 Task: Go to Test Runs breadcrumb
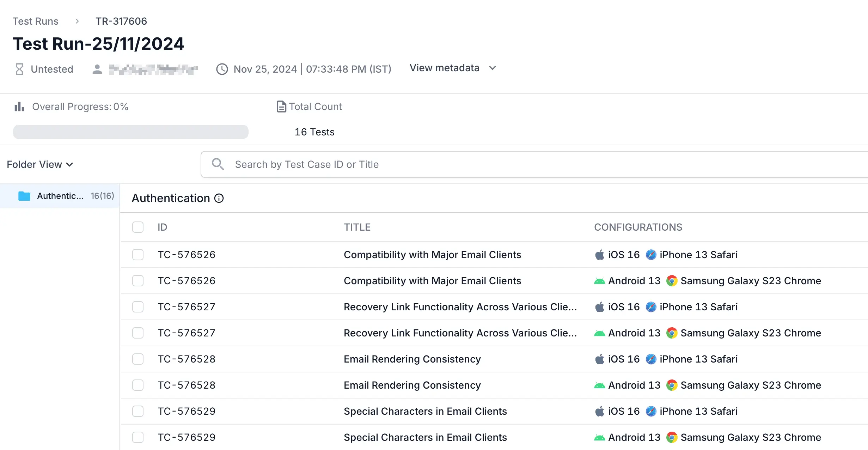pos(36,21)
